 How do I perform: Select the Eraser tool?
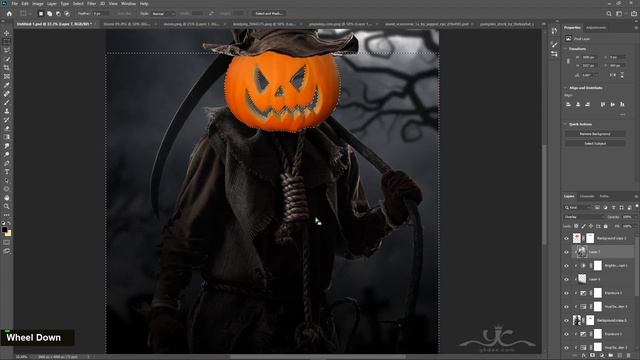point(7,128)
